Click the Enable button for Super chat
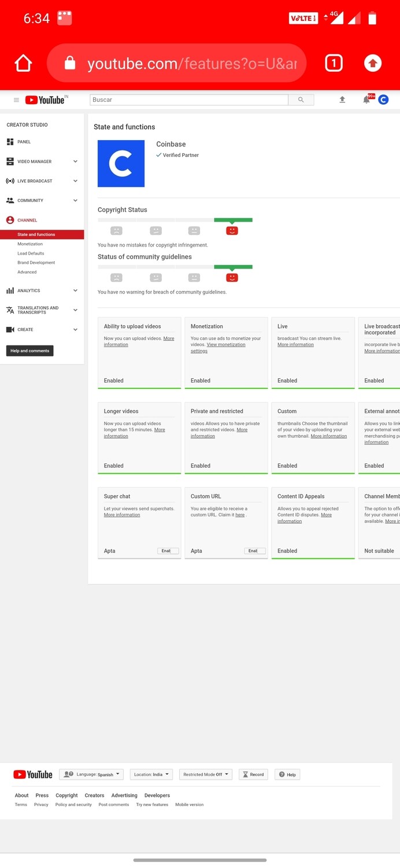Viewport: 400px width, 868px height. (168, 551)
